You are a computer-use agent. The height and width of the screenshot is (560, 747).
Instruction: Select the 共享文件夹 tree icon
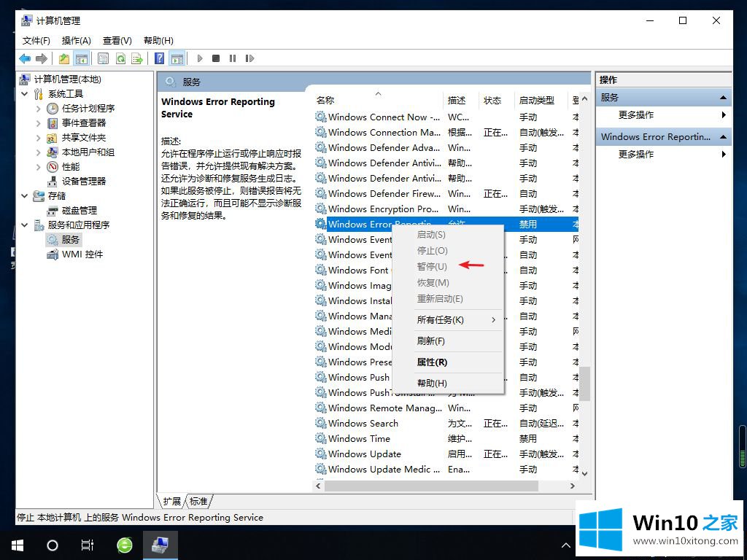[53, 138]
